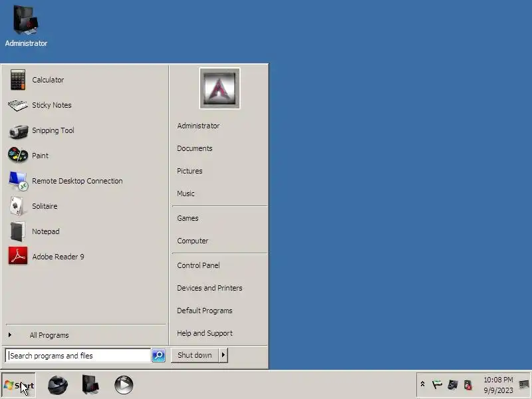Click the 9/9/2023 date in the tray
532x399 pixels.
[498, 390]
